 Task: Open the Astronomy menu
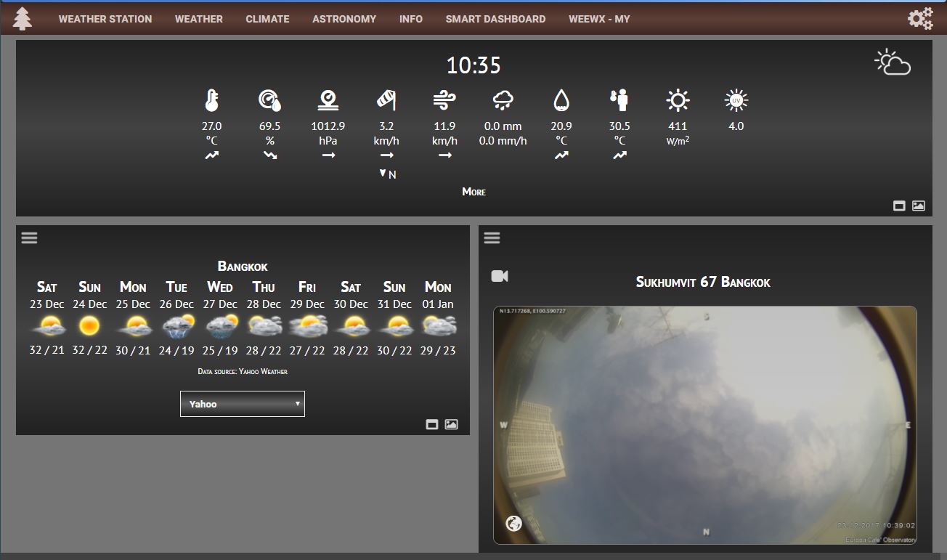(x=344, y=19)
